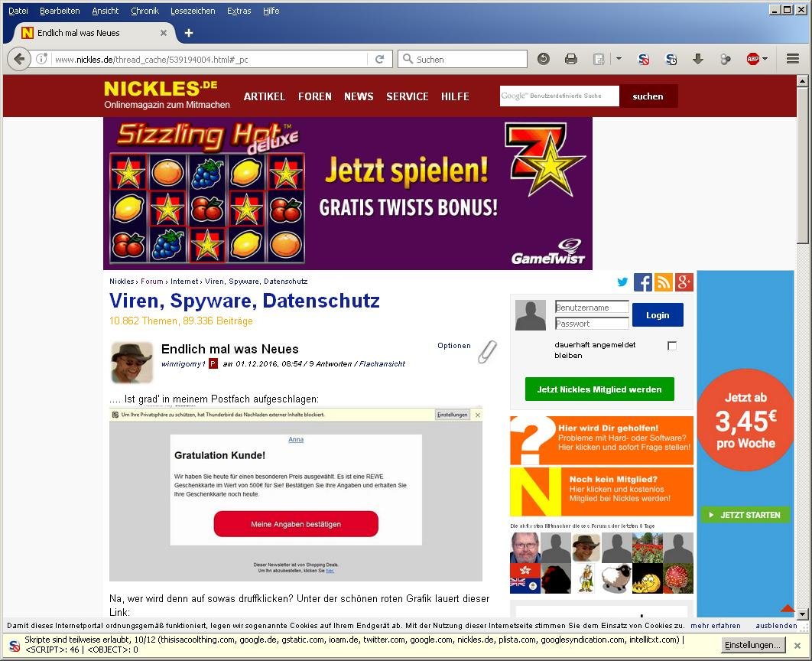Click 'mehr erfahren' in cookie notice

(715, 625)
